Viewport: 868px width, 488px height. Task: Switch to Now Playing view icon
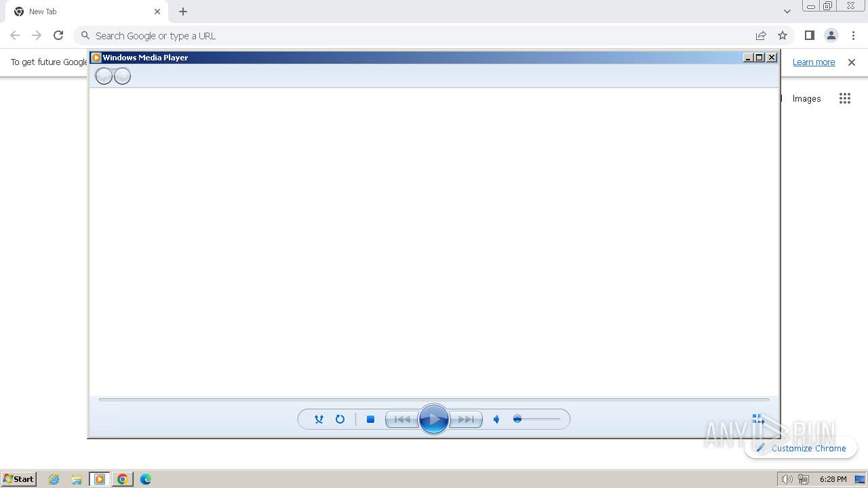click(759, 420)
